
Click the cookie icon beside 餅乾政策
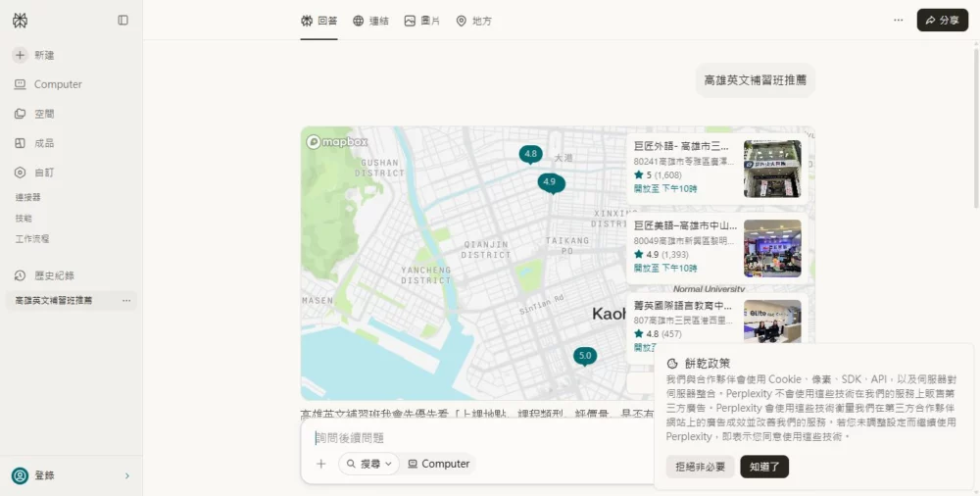[x=672, y=364]
